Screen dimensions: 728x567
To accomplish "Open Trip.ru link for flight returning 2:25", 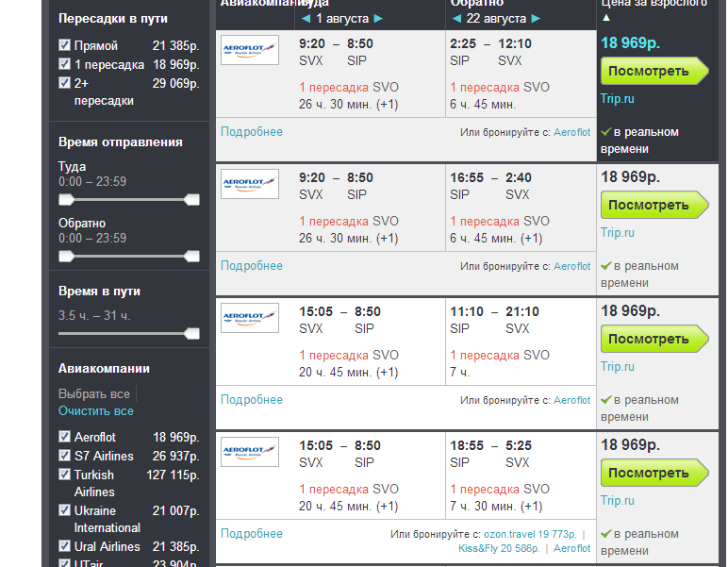I will [x=617, y=99].
